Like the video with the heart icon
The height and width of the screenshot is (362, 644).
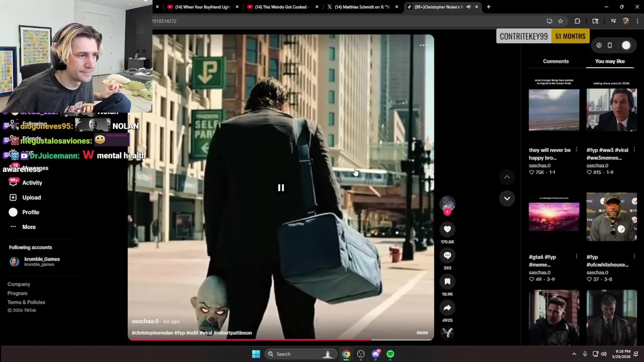447,229
